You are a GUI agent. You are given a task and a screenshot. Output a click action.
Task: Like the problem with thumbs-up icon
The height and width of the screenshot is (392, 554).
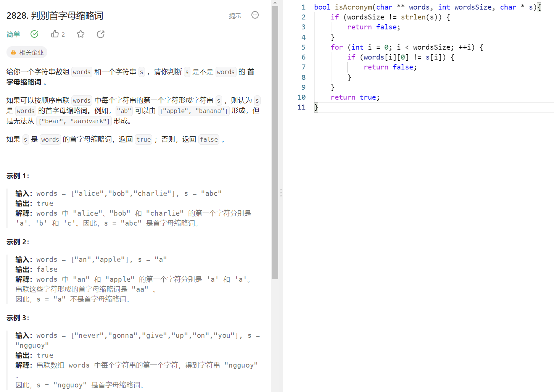[x=55, y=34]
